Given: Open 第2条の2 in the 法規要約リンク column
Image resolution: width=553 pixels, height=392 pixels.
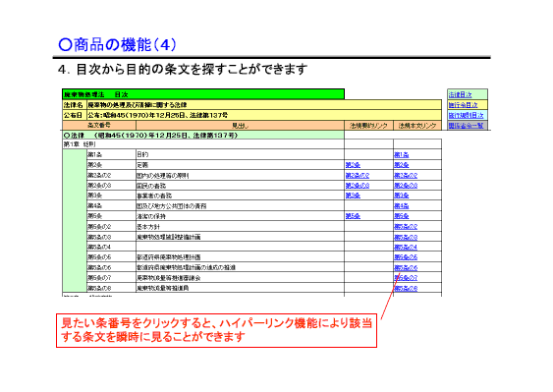Looking at the screenshot, I should coord(358,175).
